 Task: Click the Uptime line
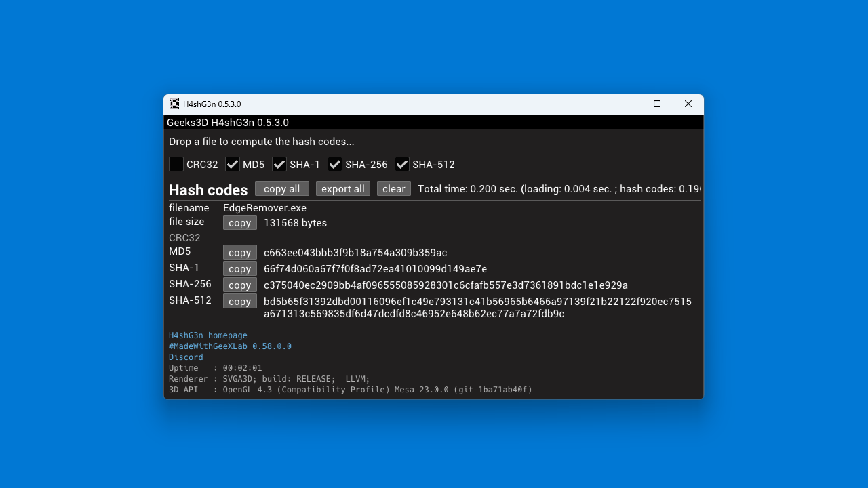[215, 368]
